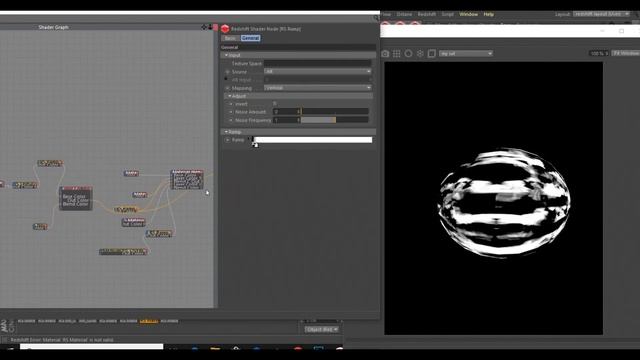Screen dimensions: 640x360
Task: Open the Script menu
Action: pos(447,14)
